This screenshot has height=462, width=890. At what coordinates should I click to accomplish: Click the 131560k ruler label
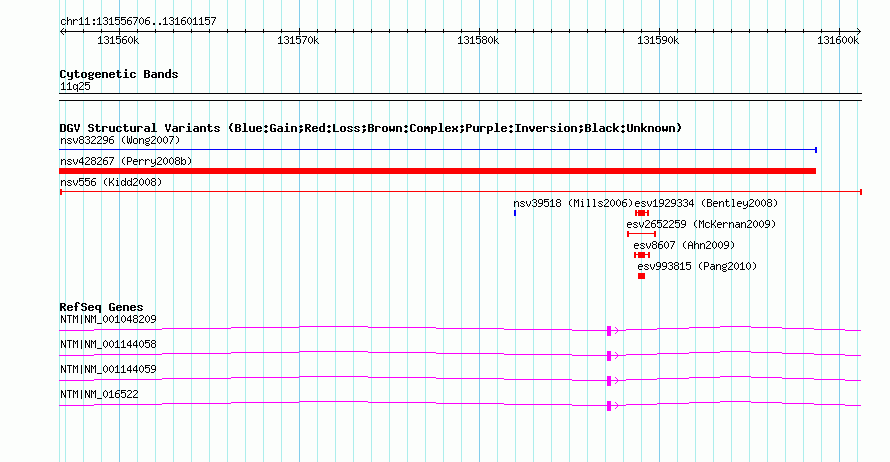[118, 41]
